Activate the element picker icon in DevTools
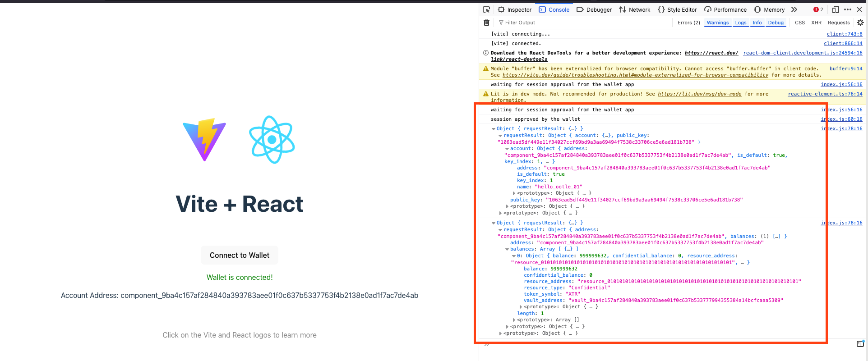Image resolution: width=868 pixels, height=361 pixels. 486,9
